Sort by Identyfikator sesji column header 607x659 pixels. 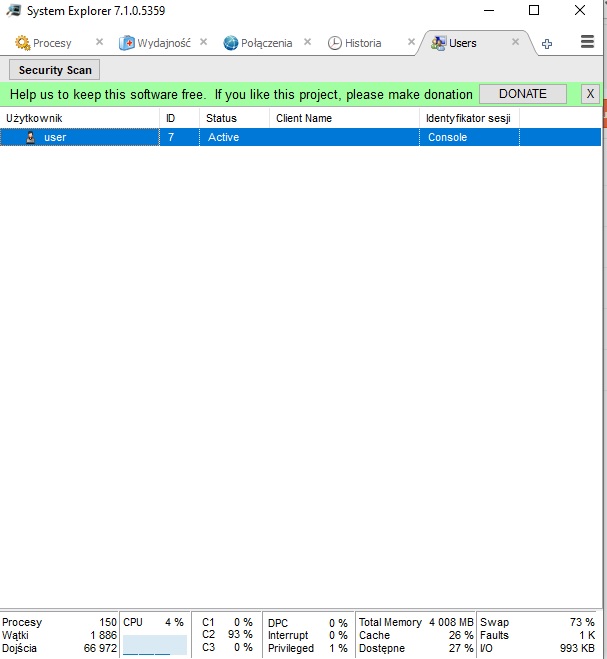pos(470,118)
